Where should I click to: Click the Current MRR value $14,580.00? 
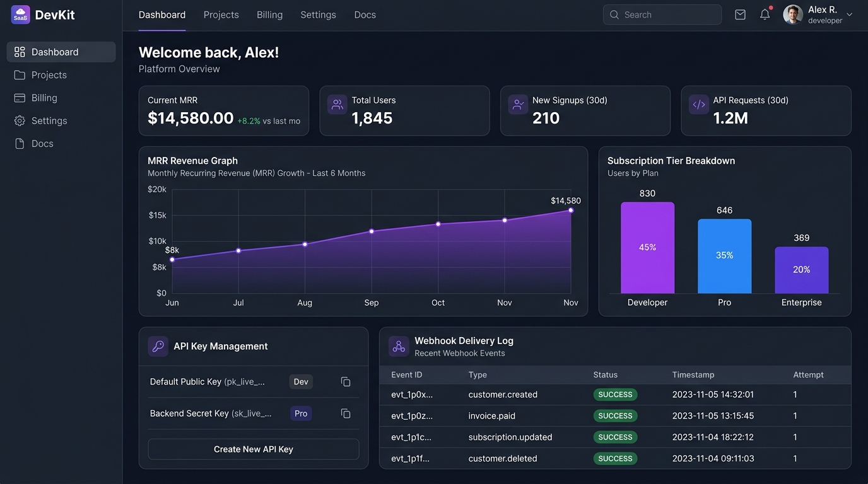[x=191, y=118]
